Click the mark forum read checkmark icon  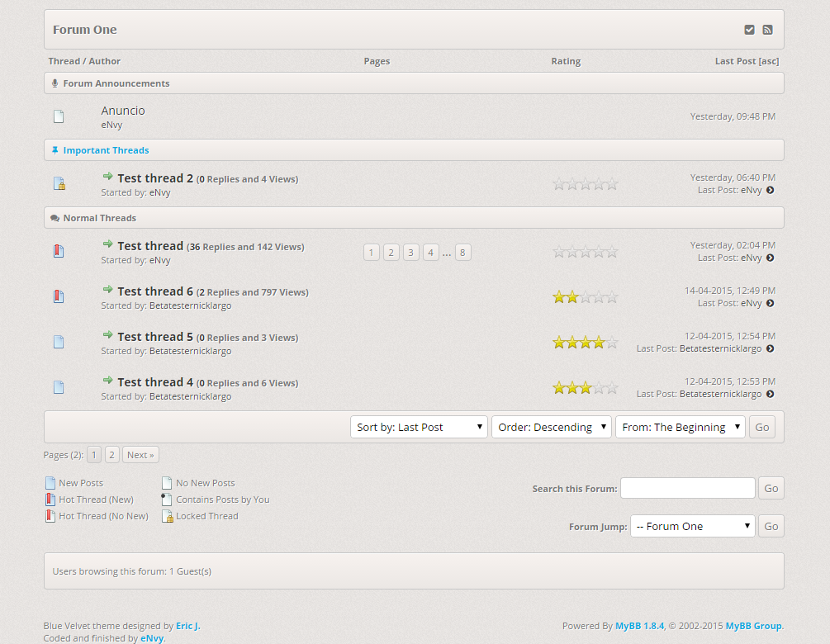[x=749, y=30]
